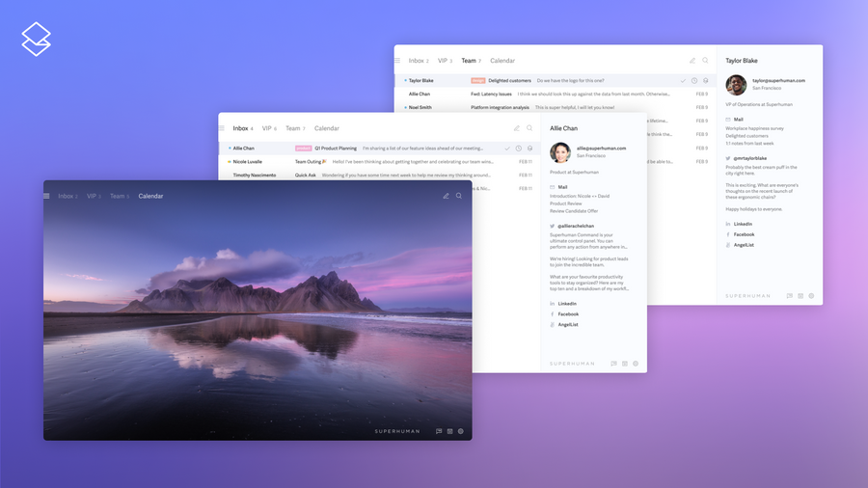Open 'Review Candidate Offer' recent mail
Viewport: 868px width, 488px height.
pyautogui.click(x=574, y=211)
